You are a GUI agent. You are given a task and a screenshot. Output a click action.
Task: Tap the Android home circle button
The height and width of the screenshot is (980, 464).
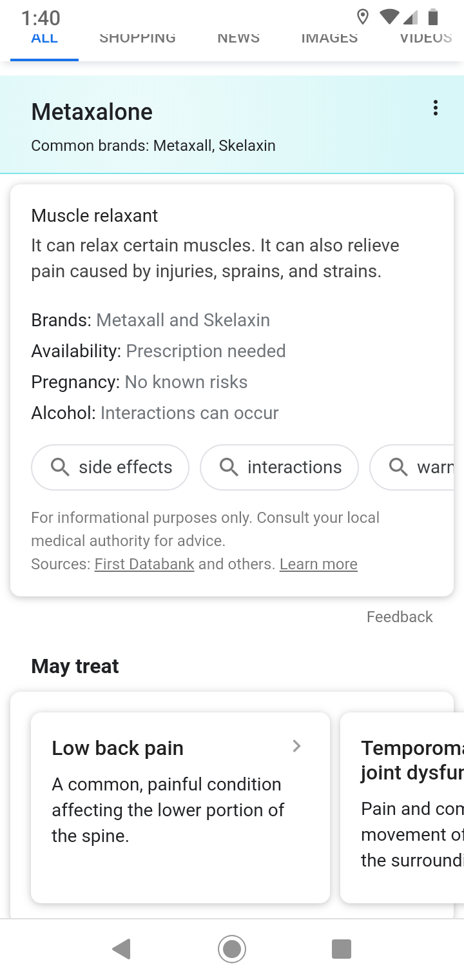coord(232,949)
